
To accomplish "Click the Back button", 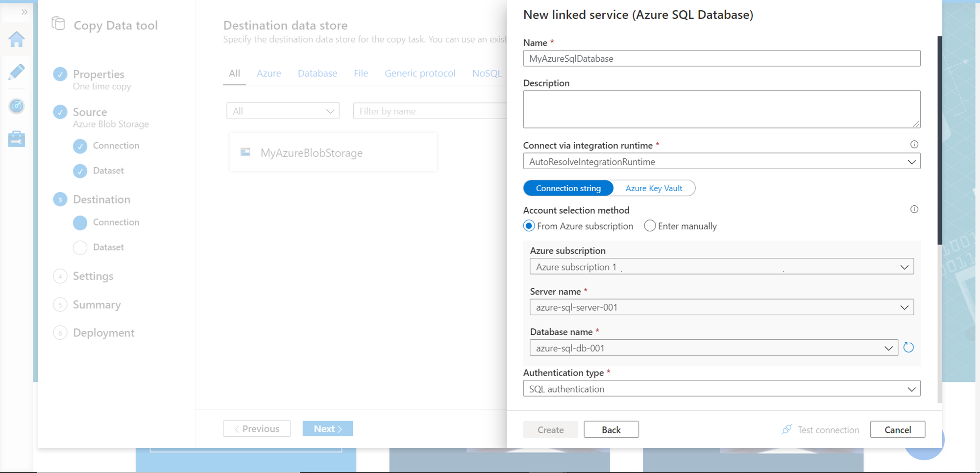I will [x=611, y=429].
